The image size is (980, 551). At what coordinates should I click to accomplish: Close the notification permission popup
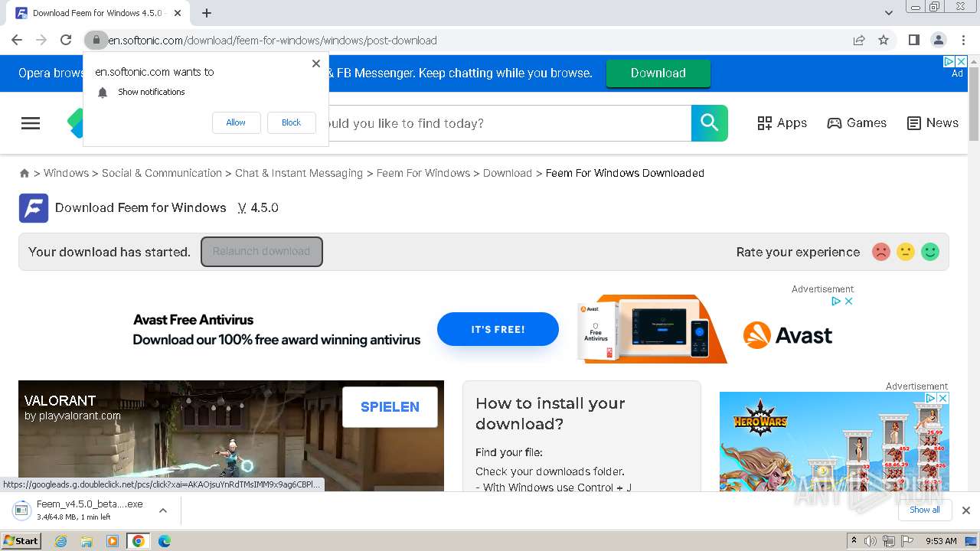click(x=316, y=64)
